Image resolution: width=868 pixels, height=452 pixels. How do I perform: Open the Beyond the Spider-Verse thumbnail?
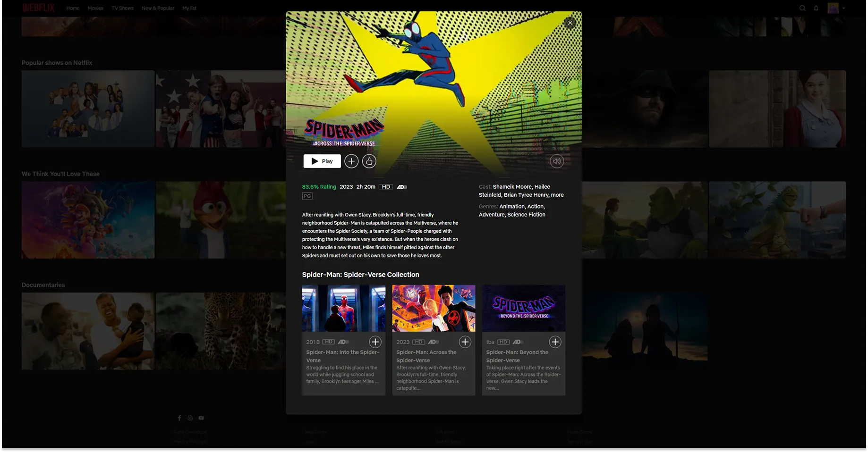point(523,308)
